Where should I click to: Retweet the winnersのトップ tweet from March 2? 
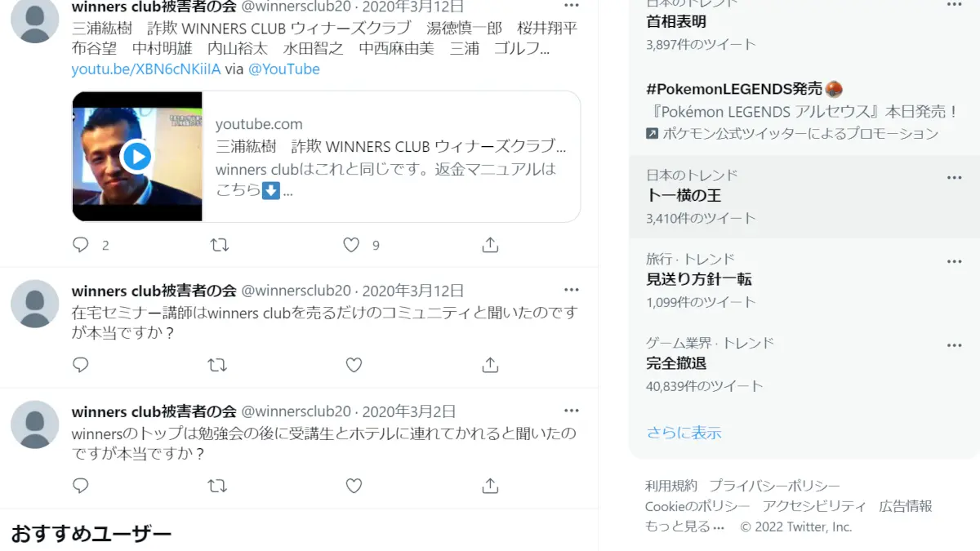point(217,486)
